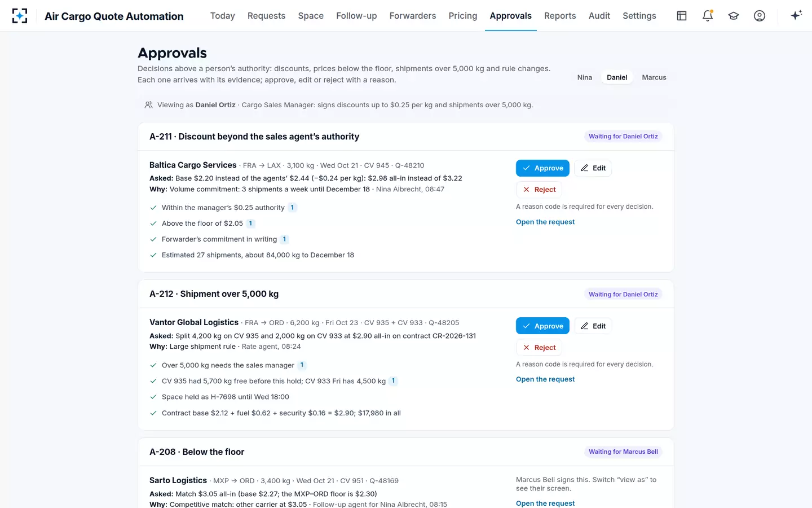View approvals as Nina

point(585,77)
